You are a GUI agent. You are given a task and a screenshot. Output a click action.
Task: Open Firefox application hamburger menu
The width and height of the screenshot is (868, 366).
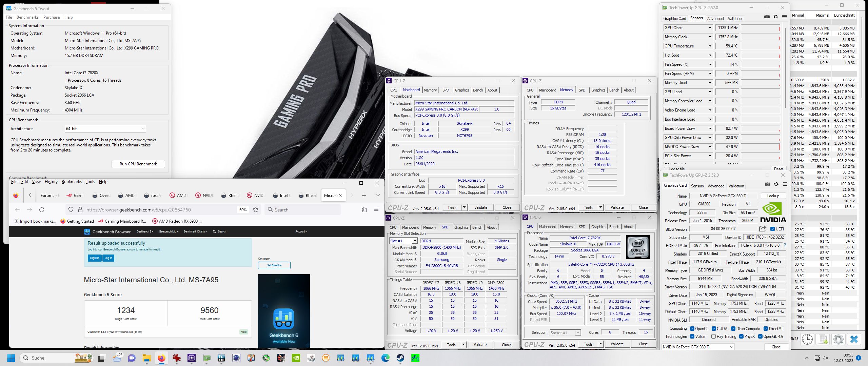pyautogui.click(x=376, y=210)
